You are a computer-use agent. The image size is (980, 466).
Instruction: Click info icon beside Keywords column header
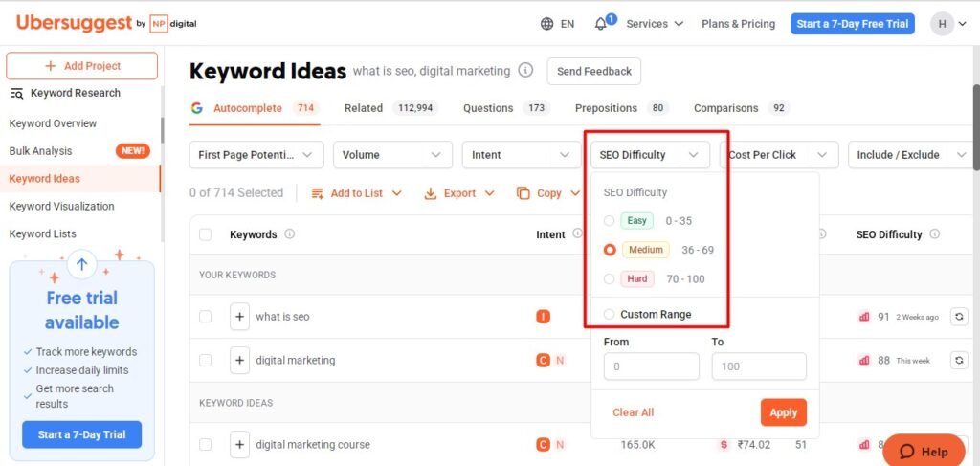coord(289,233)
